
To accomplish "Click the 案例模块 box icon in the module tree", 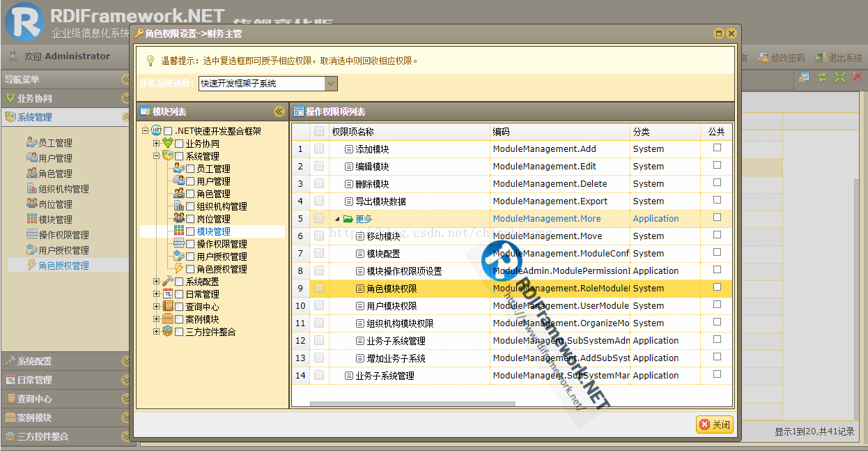I will (168, 319).
